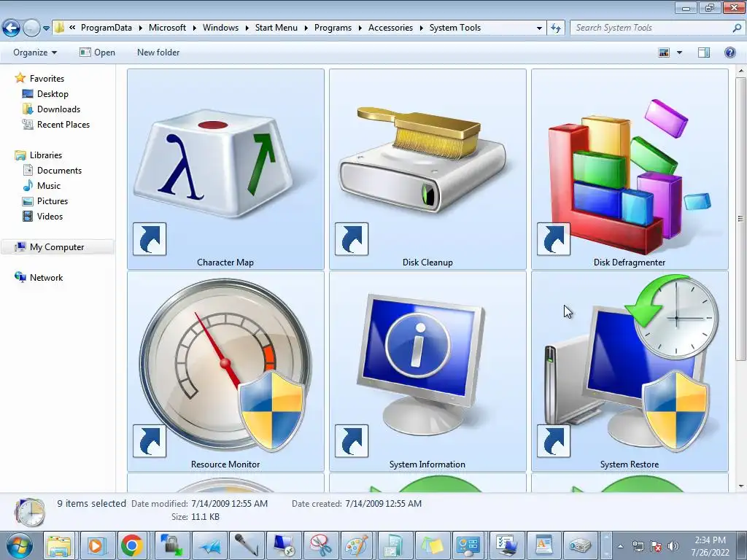747x560 pixels.
Task: Open the Documents library
Action: click(59, 170)
